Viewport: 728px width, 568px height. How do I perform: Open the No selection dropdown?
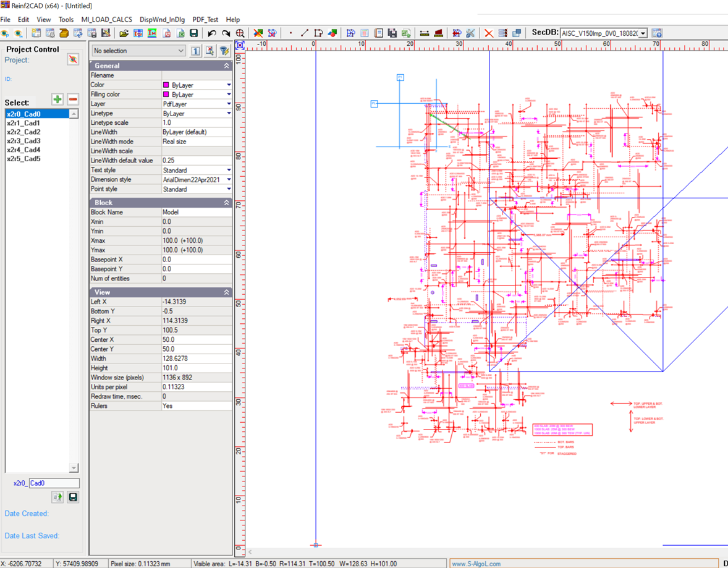coord(181,51)
